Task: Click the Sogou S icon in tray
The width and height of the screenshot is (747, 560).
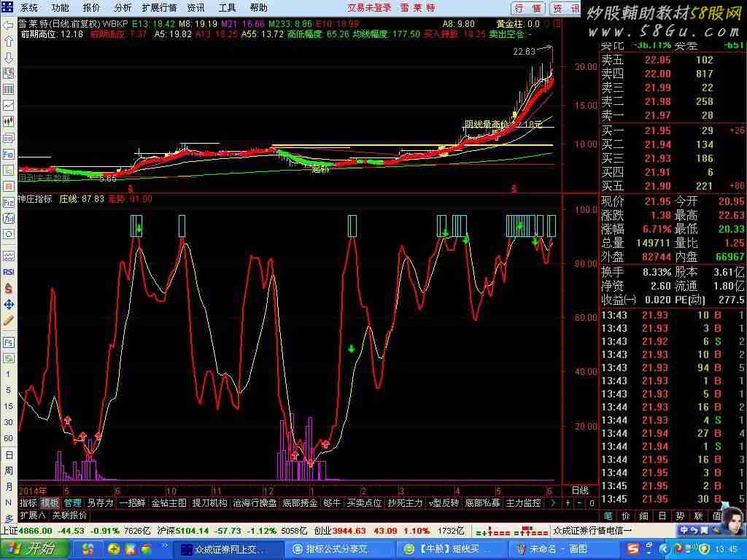Action: point(632,549)
